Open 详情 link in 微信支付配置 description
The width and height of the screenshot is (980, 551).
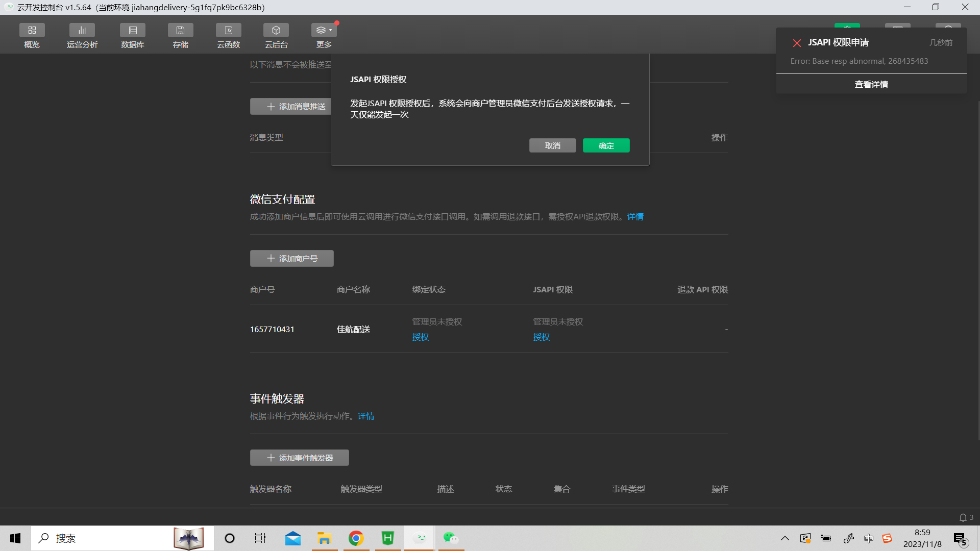635,217
